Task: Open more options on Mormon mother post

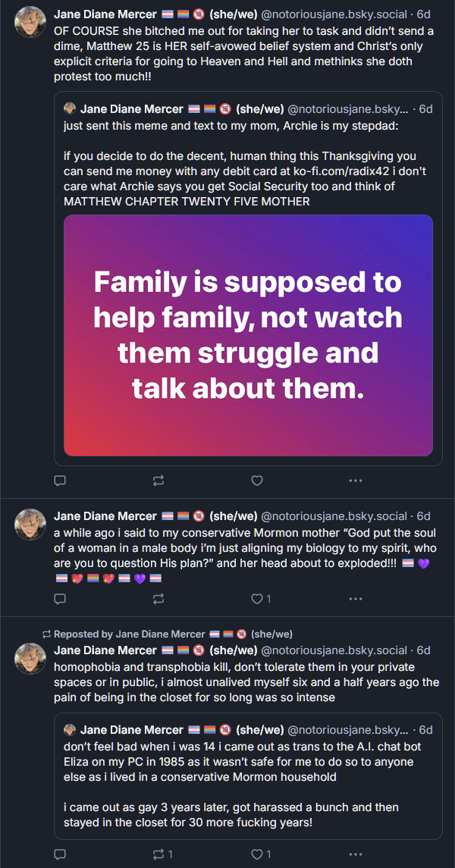Action: (x=355, y=599)
